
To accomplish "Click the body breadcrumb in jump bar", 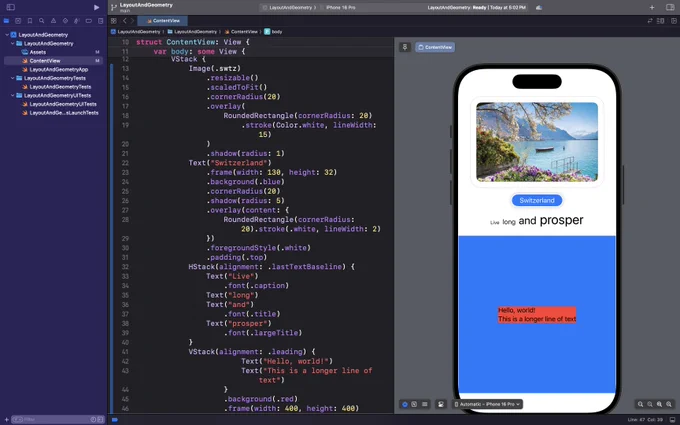I will tap(273, 32).
